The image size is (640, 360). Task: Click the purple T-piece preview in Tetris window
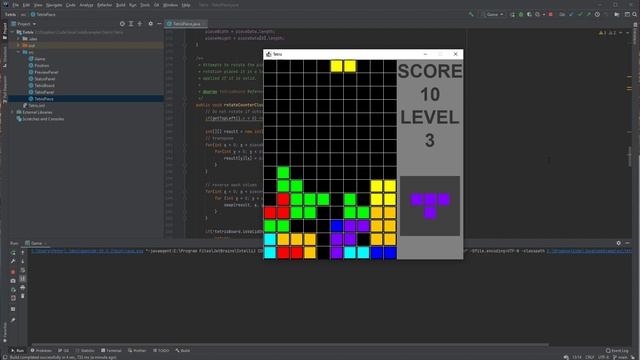coord(430,205)
